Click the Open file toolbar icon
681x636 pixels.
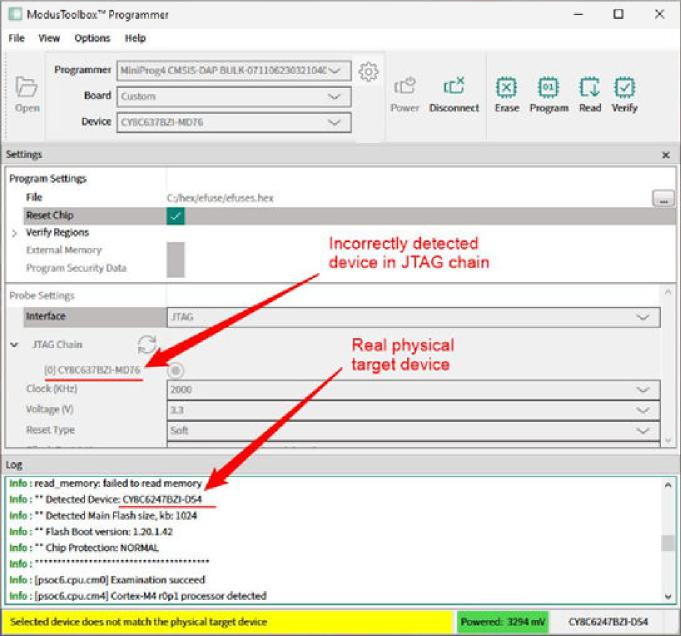pyautogui.click(x=26, y=95)
